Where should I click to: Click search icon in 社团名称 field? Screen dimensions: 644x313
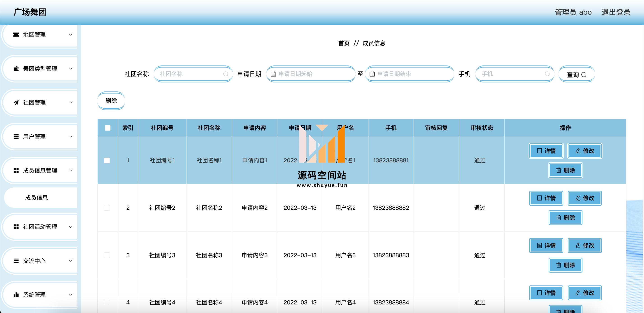tap(226, 74)
